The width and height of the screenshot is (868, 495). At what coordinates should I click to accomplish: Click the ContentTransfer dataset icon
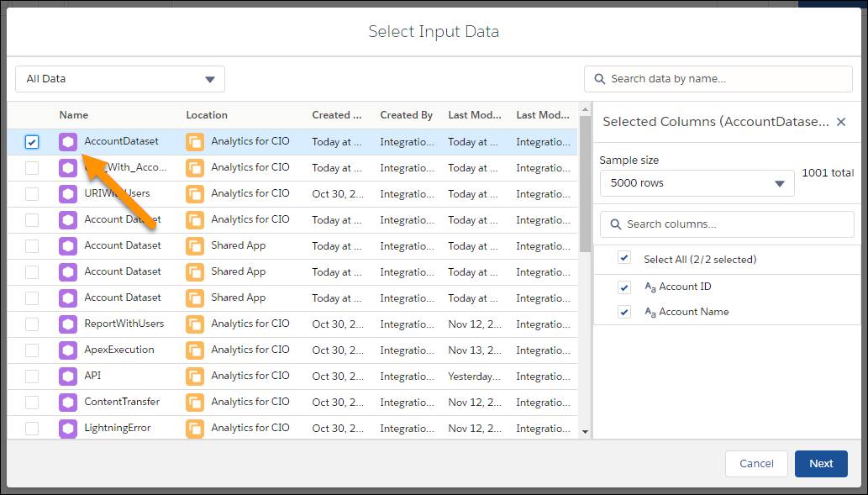68,402
